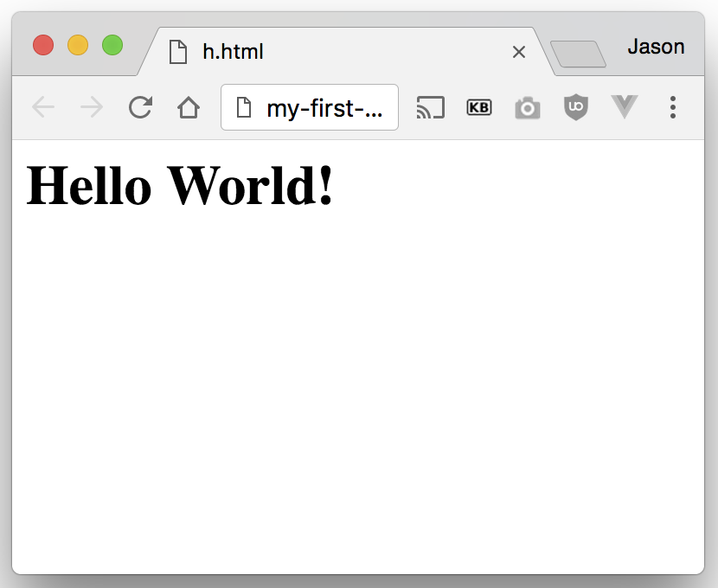Open a new tab
Viewport: 718px width, 588px height.
point(578,54)
